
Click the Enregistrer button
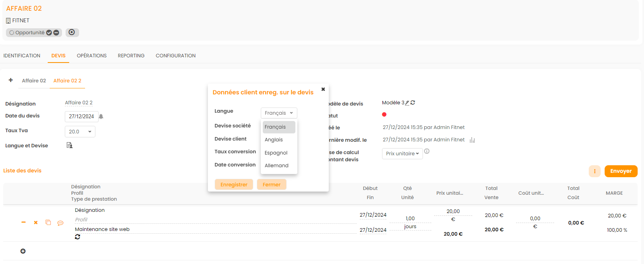(234, 185)
